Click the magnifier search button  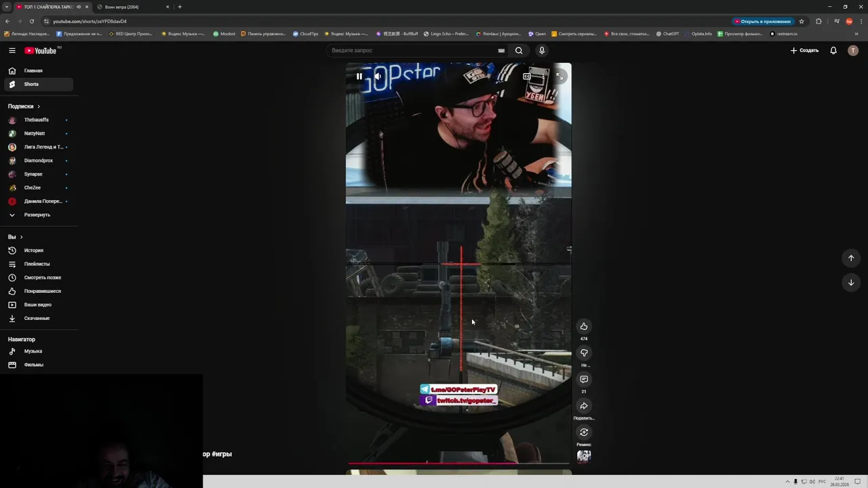[x=519, y=50]
